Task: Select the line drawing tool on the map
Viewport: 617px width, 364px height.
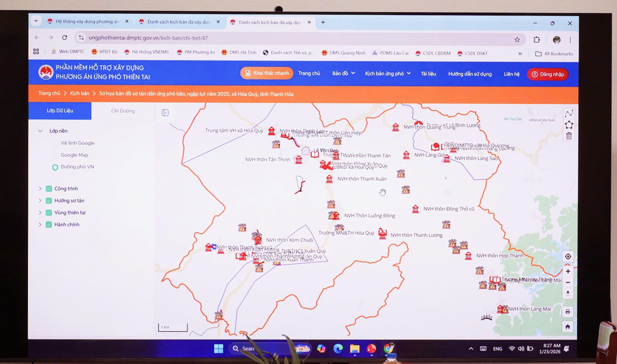Action: click(569, 114)
